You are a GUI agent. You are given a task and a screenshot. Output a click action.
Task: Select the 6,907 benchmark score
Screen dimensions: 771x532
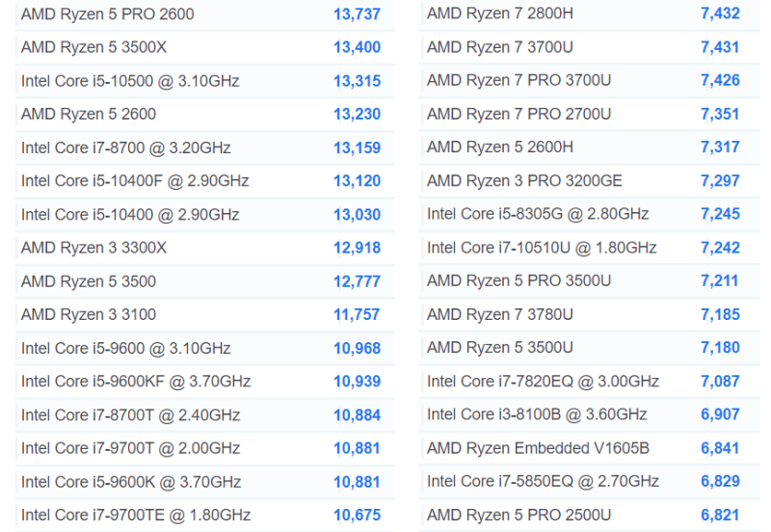720,414
